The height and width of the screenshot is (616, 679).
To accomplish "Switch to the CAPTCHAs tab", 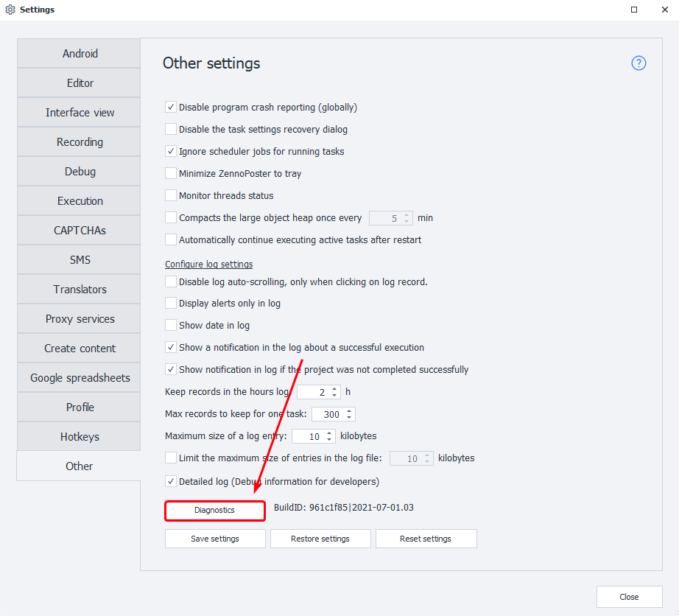I will click(x=80, y=231).
